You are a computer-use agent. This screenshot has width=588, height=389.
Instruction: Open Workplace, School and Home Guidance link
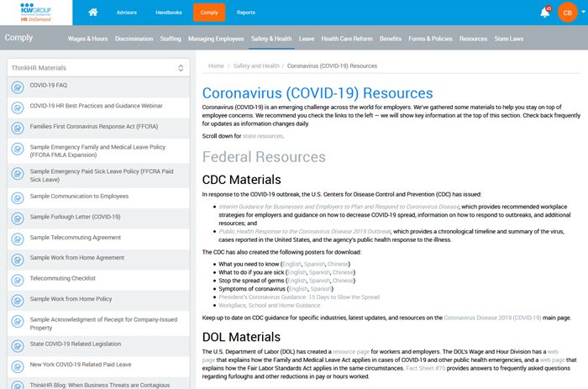[270, 305]
